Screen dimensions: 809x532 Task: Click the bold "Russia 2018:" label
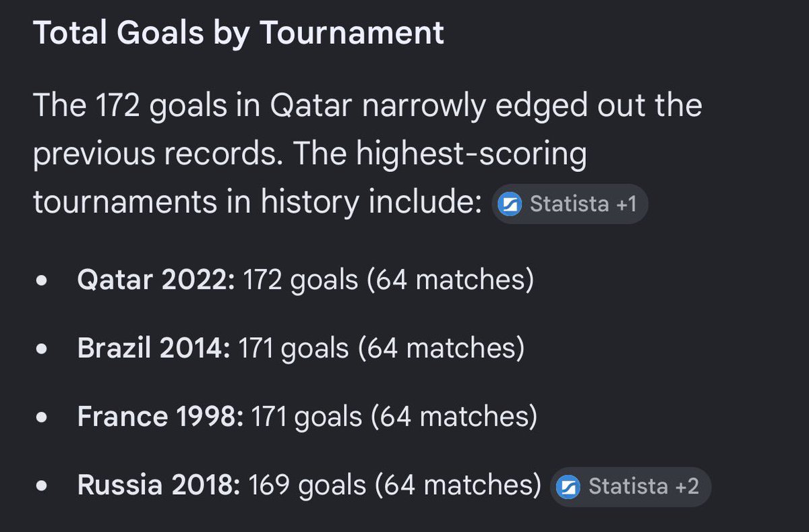(159, 485)
